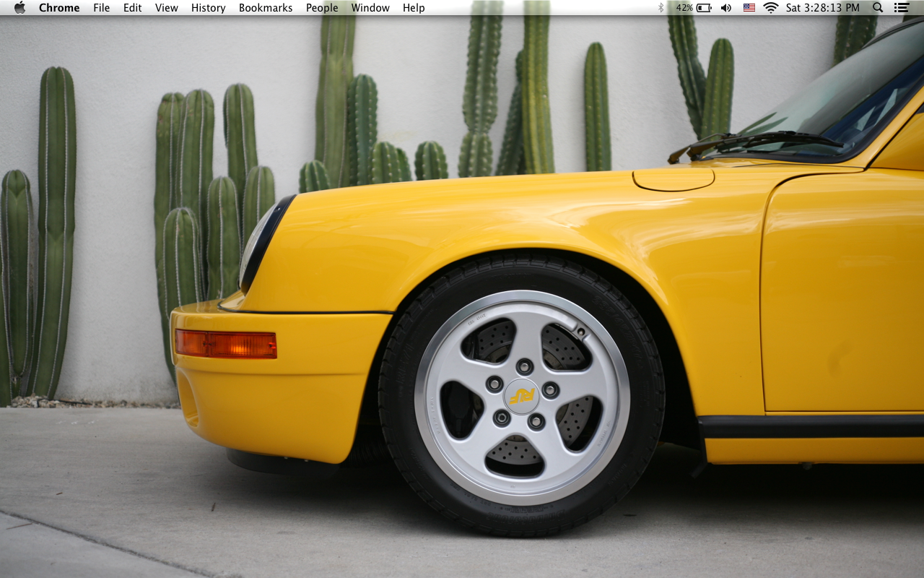The height and width of the screenshot is (578, 924).
Task: Open the Bookmarks menu
Action: (266, 8)
